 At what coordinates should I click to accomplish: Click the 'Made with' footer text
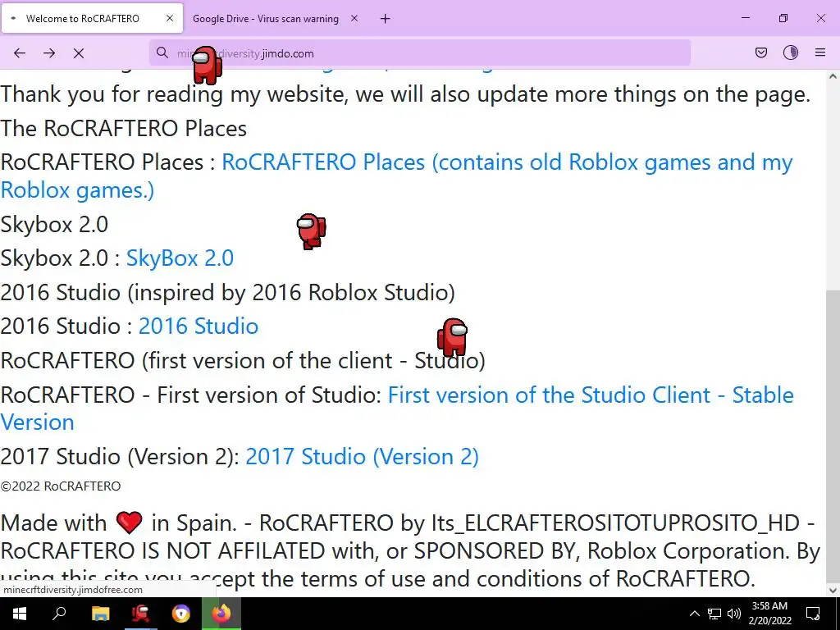(53, 523)
